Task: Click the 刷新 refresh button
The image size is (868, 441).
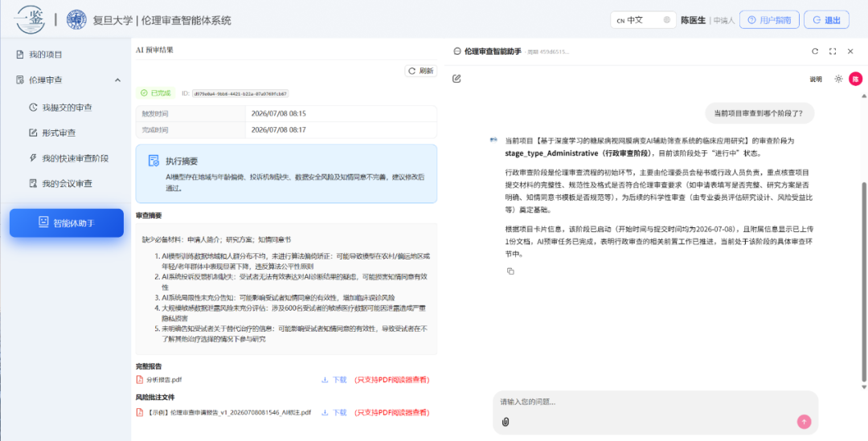Action: tap(420, 71)
